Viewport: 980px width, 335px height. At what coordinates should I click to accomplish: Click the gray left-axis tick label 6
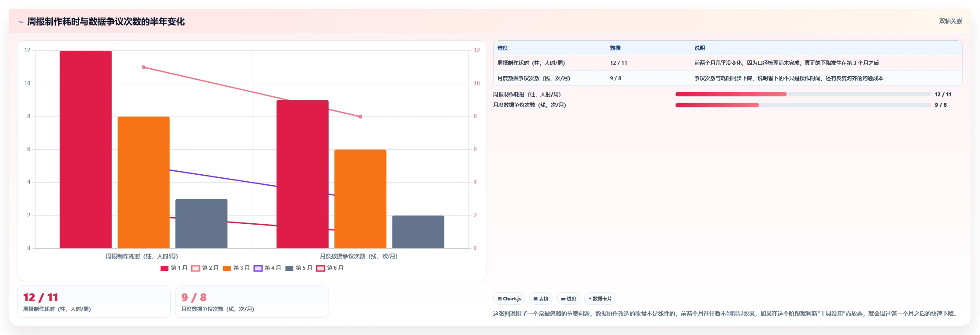(29, 149)
